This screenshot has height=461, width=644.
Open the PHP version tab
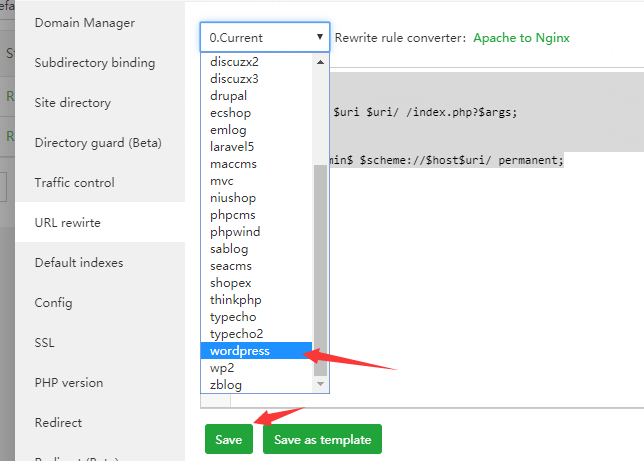(69, 382)
